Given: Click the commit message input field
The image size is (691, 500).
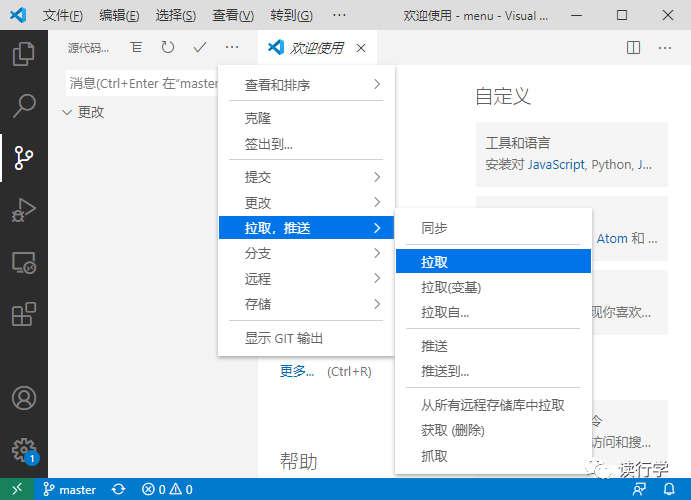Looking at the screenshot, I should [x=142, y=83].
